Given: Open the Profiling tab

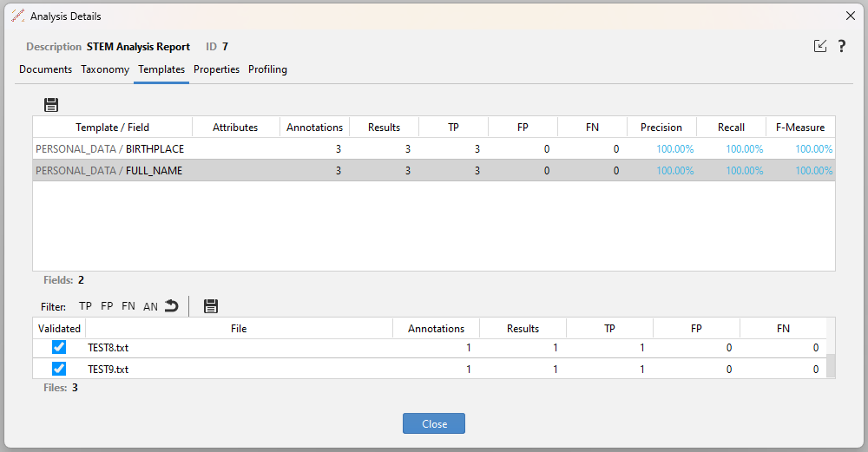Looking at the screenshot, I should (x=267, y=69).
